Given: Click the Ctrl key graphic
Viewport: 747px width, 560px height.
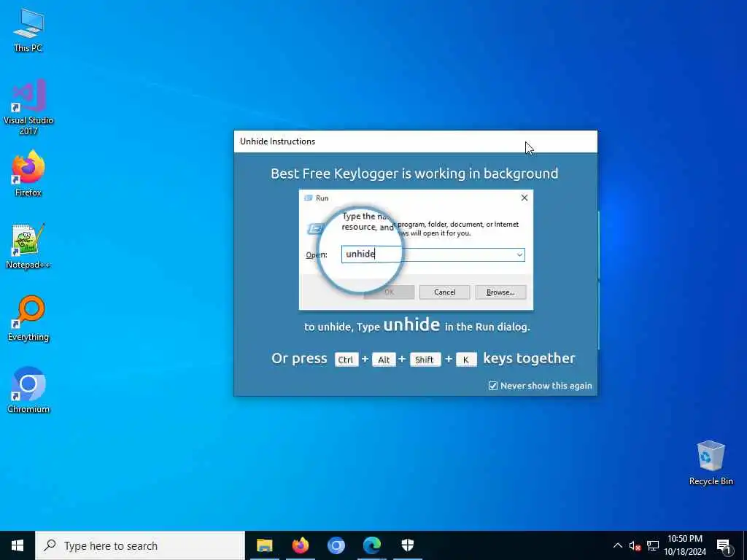Looking at the screenshot, I should tap(346, 359).
